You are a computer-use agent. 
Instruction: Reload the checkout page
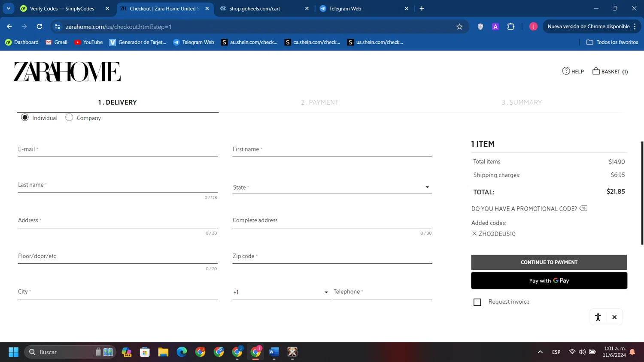click(x=39, y=27)
